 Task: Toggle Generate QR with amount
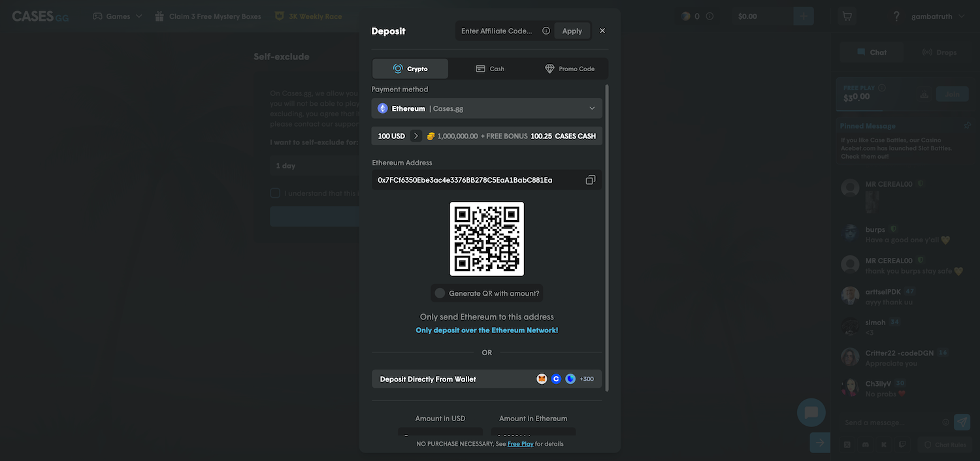(440, 293)
